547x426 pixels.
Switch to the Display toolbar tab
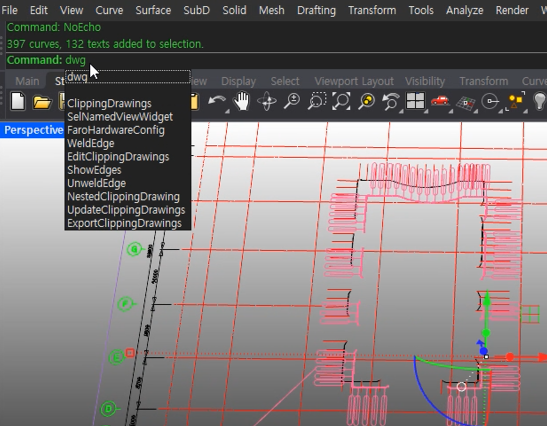click(239, 82)
